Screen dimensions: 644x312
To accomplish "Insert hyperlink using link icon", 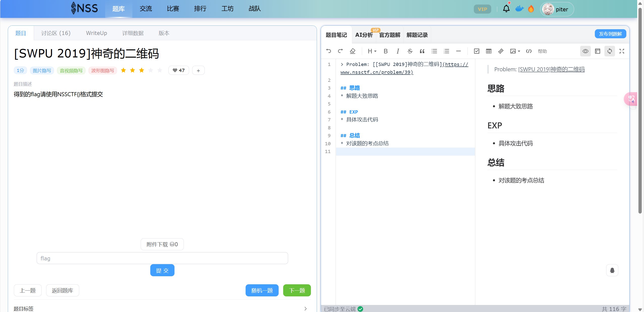I will tap(501, 51).
